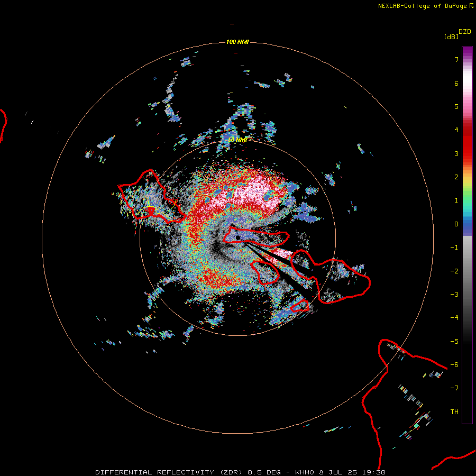
Task: Click the 2 value on color scale
Action: point(456,177)
